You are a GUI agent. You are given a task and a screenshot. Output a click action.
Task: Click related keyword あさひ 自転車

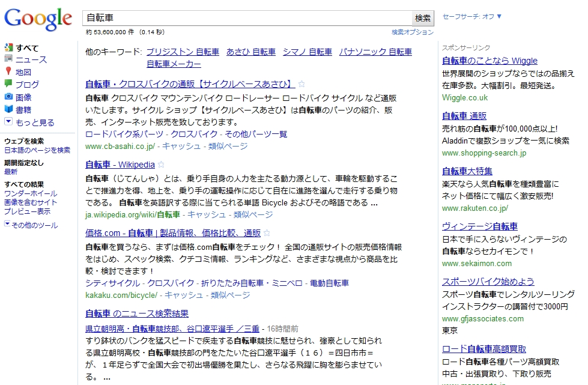[x=251, y=52]
